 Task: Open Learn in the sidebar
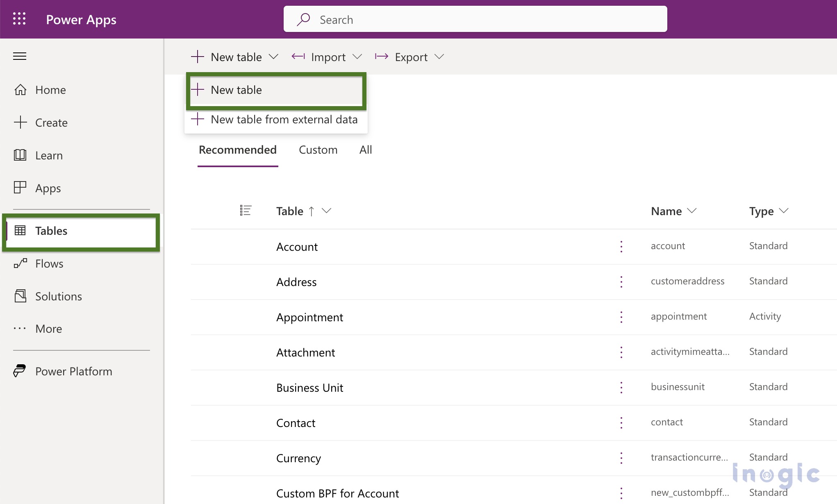pos(49,155)
